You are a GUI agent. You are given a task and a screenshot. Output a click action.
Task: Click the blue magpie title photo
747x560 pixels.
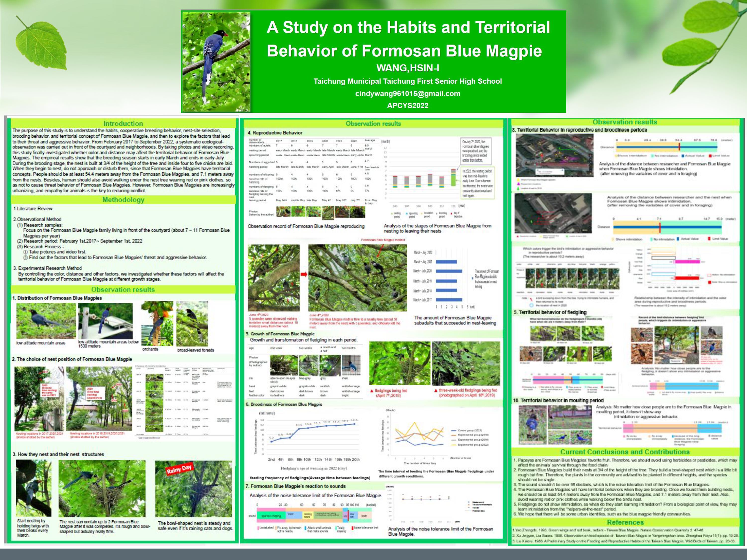(x=216, y=62)
